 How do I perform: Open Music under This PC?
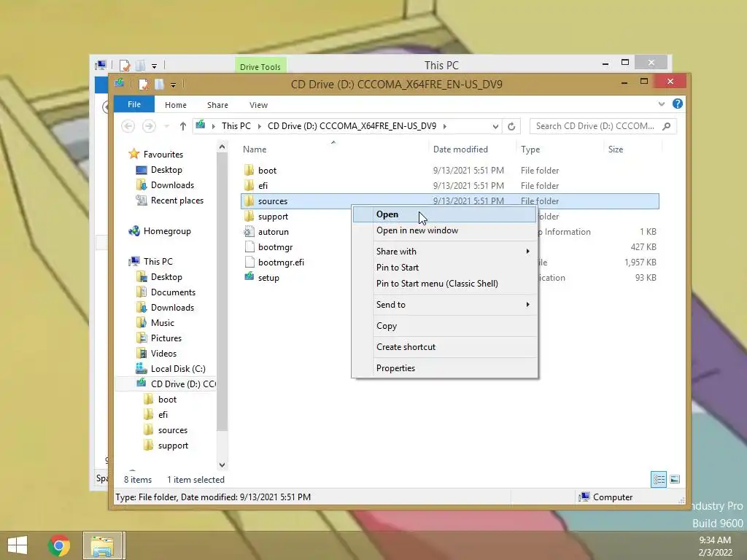click(163, 323)
